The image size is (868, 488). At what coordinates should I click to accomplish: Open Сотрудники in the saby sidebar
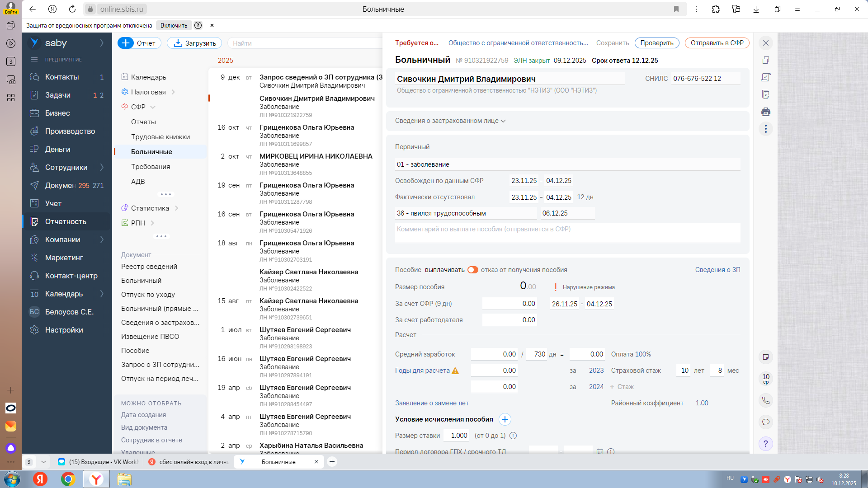66,167
